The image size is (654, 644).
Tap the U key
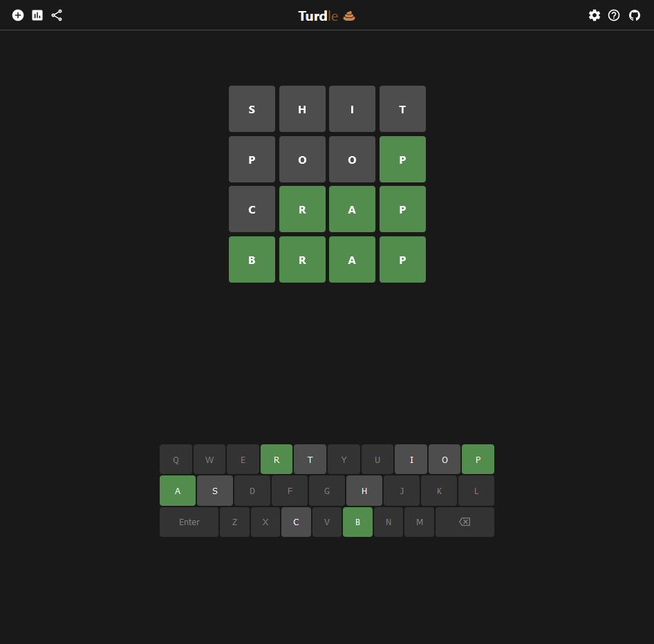[x=377, y=460]
